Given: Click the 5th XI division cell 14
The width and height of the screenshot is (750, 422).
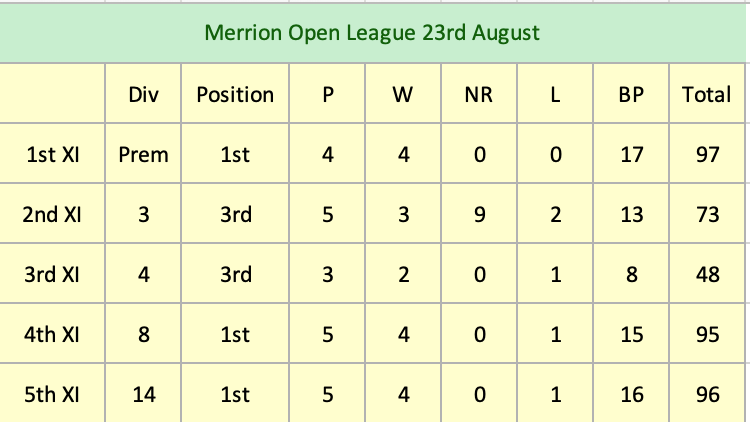Looking at the screenshot, I should (x=144, y=395).
